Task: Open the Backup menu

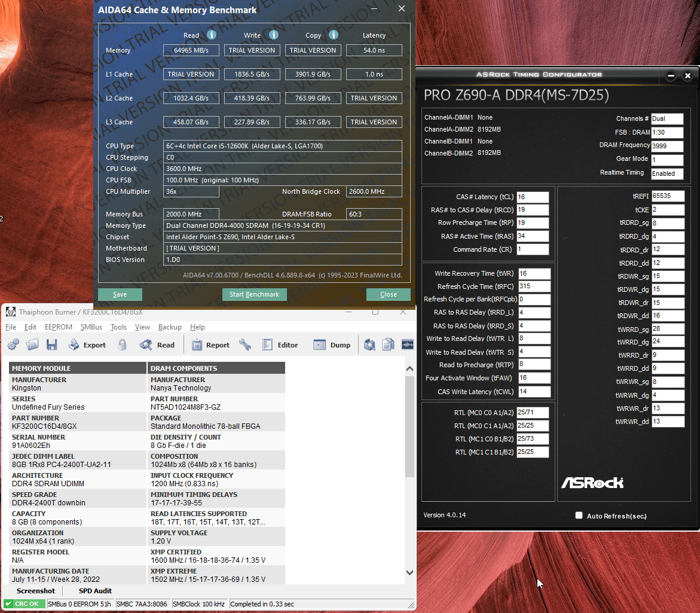Action: pos(170,327)
